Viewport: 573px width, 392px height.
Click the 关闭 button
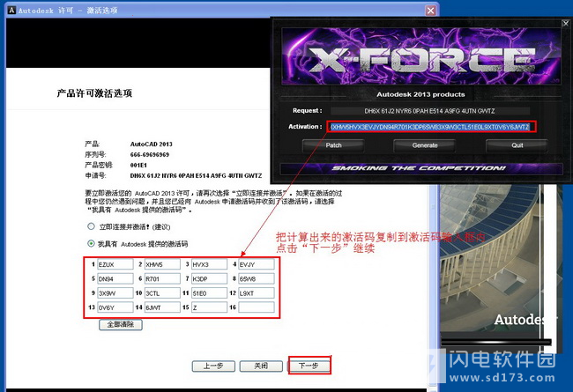[x=261, y=366]
